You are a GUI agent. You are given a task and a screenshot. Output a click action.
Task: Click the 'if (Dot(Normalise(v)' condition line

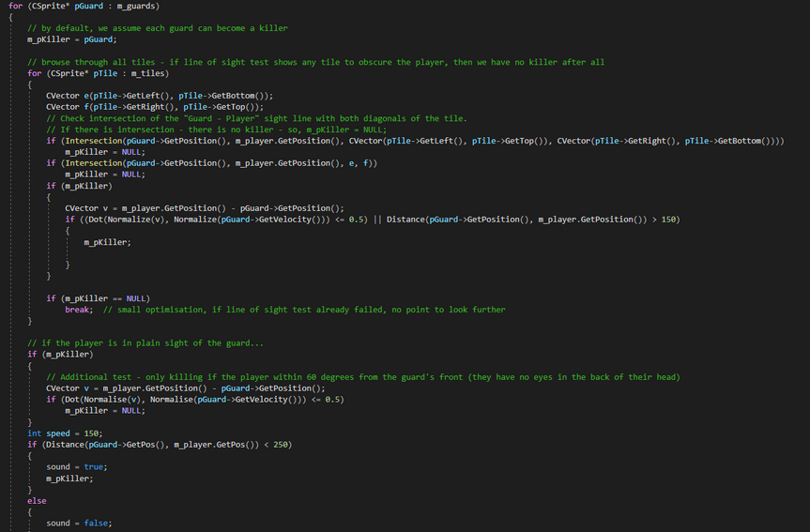(x=195, y=400)
